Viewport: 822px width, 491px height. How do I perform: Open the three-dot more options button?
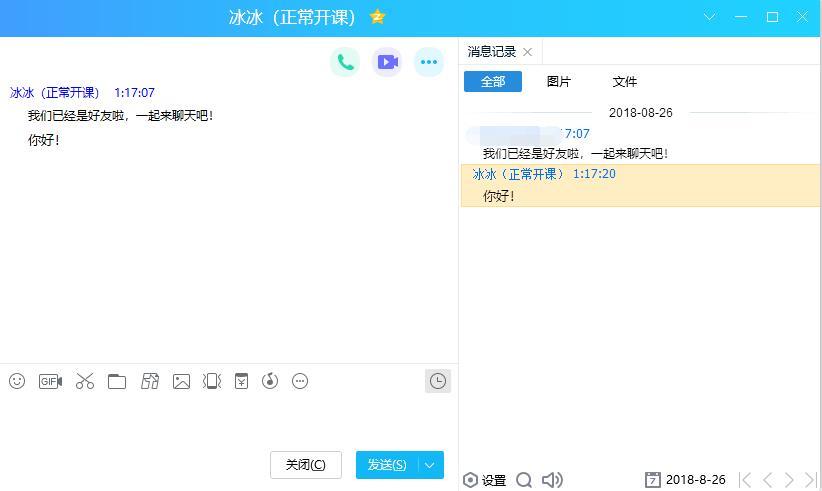coord(429,62)
